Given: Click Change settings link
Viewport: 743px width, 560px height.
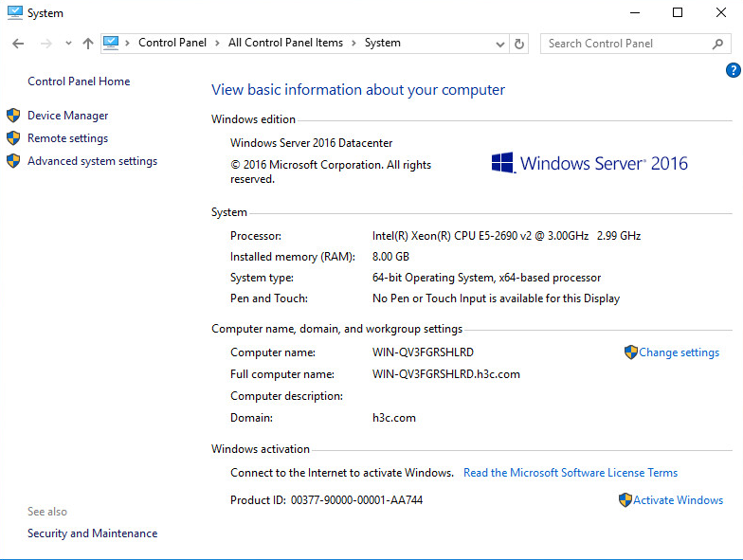Looking at the screenshot, I should tap(679, 352).
